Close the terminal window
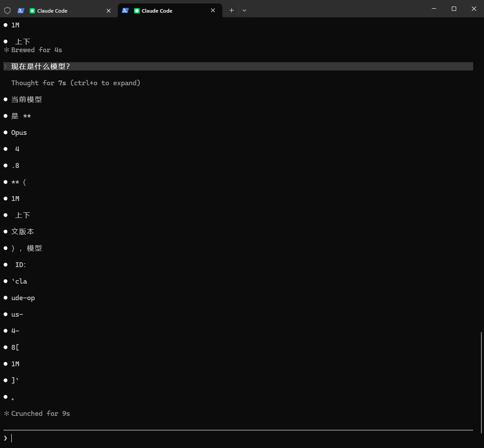Image resolution: width=484 pixels, height=448 pixels. tap(474, 9)
